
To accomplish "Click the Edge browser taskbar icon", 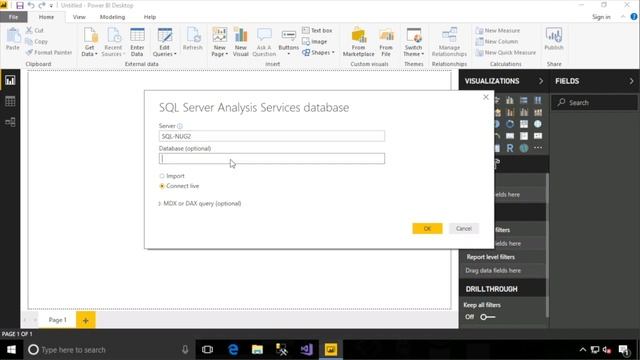I will pos(233,350).
